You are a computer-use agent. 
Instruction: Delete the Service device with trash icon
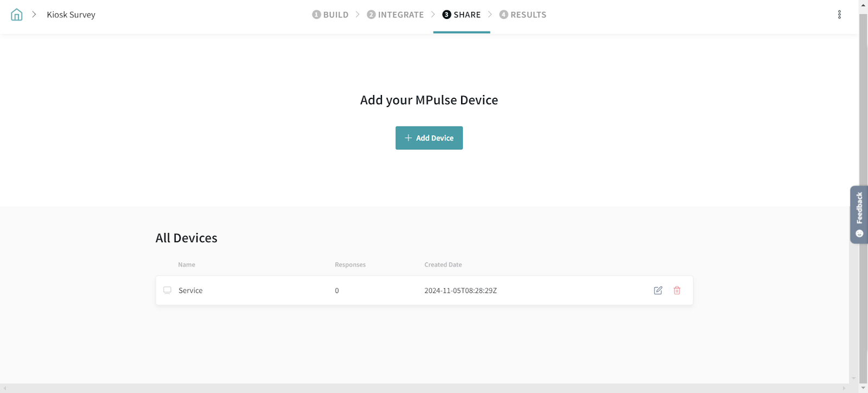(676, 290)
